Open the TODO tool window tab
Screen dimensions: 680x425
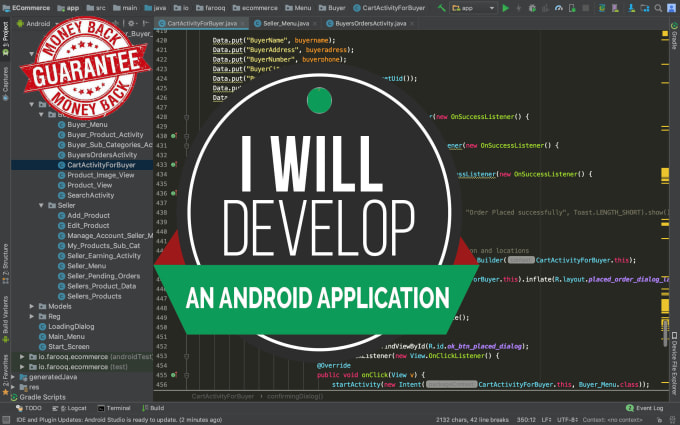(29, 408)
